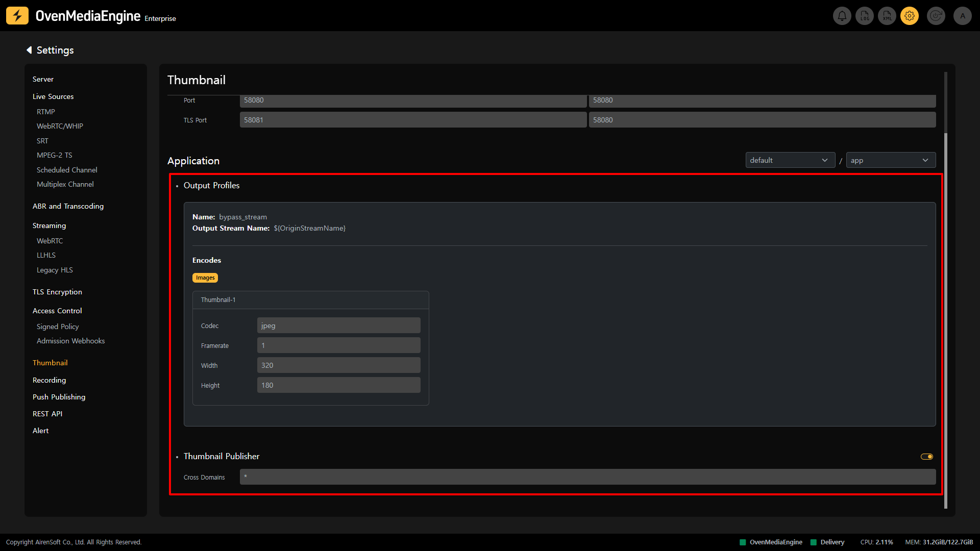This screenshot has width=980, height=551.
Task: Open WebRTC/WHIP live source settings
Action: click(60, 126)
